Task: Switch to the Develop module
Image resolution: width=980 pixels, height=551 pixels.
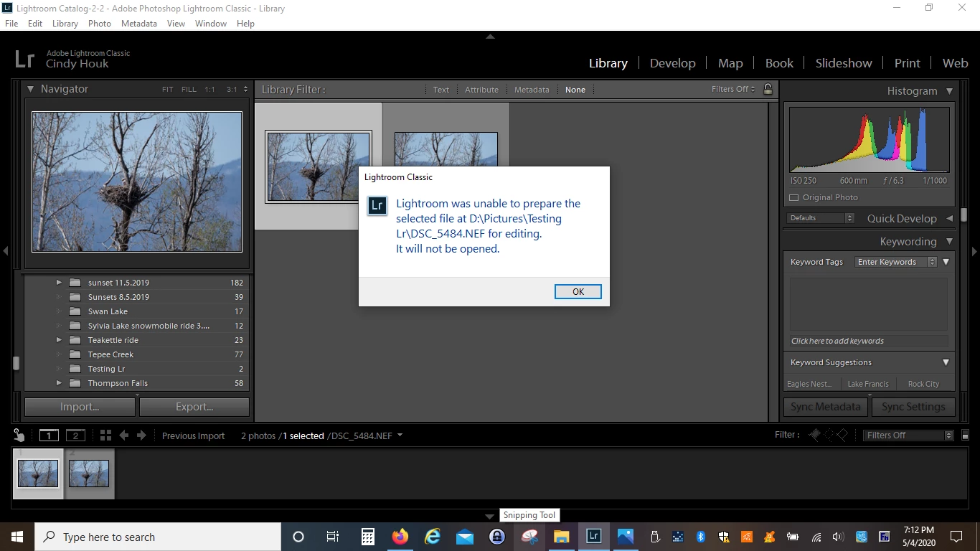Action: pos(672,63)
